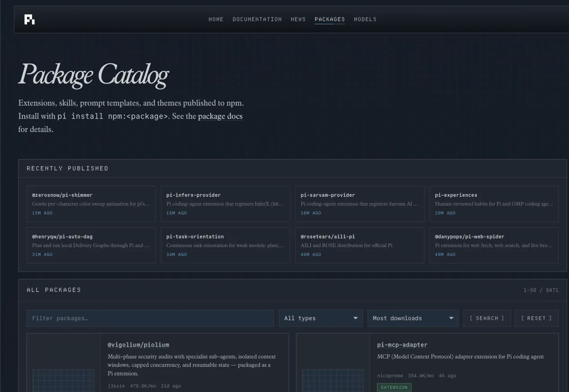
Task: Open the @vigolium/piolium package title
Action: pyautogui.click(x=138, y=345)
